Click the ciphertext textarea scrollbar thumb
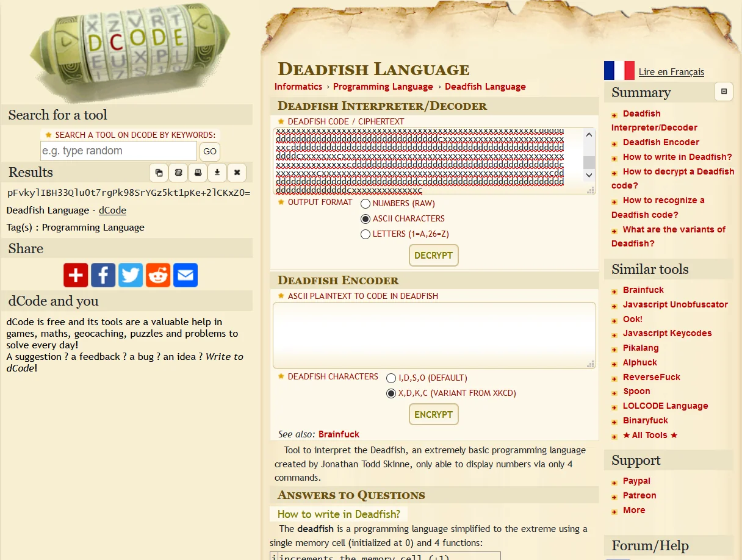The image size is (742, 560). click(x=589, y=162)
